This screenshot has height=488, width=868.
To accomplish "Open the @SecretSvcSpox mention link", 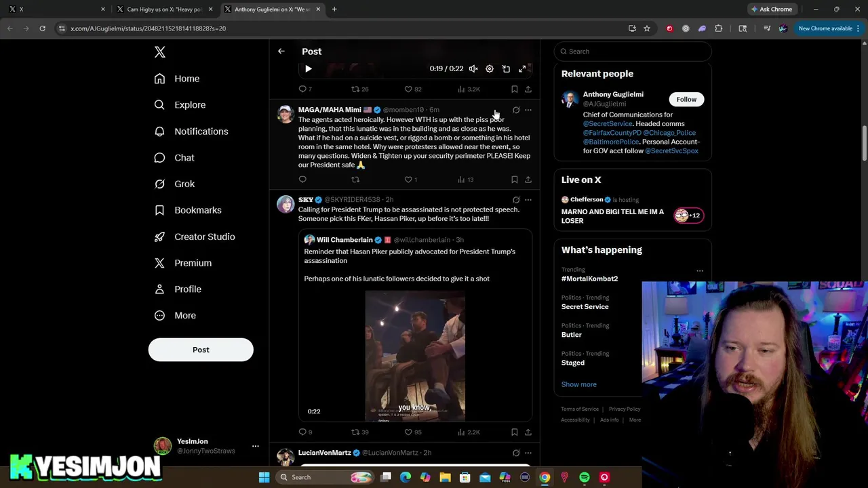I will [671, 151].
